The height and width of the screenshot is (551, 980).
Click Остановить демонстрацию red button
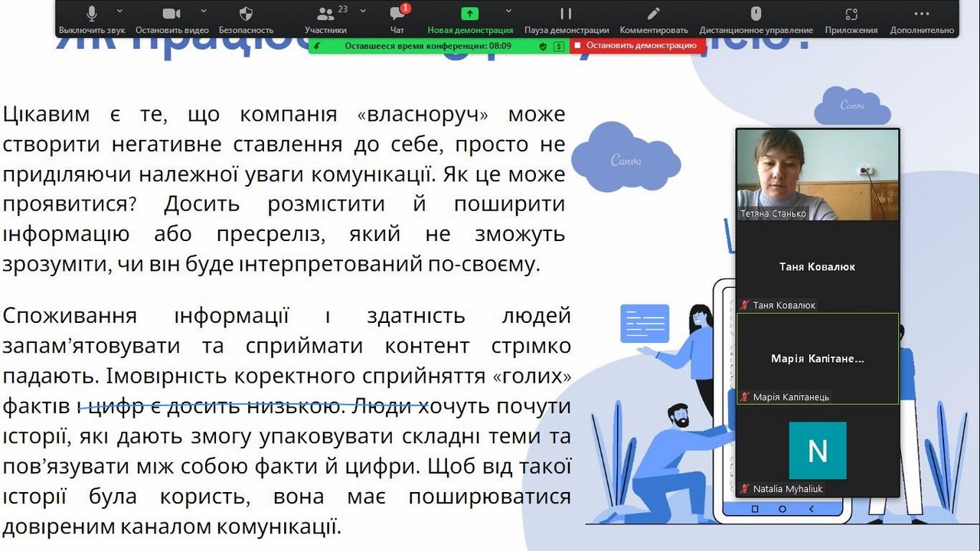(636, 46)
